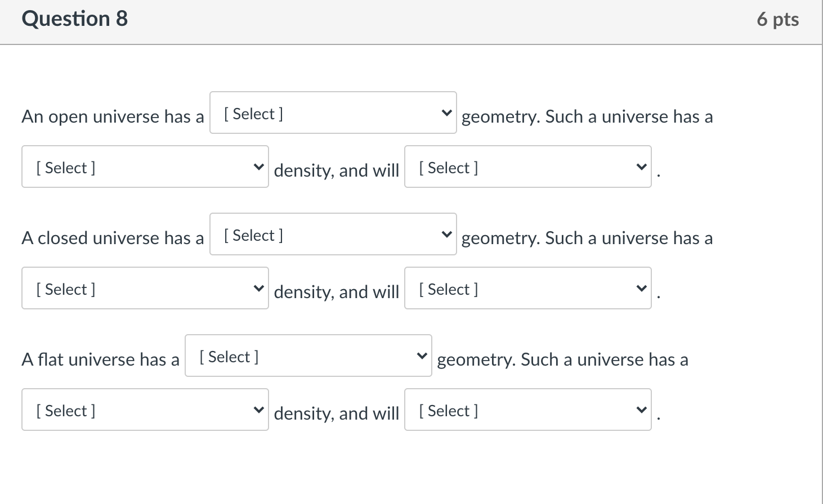
Task: Open the flat universe fate dropdown after 'will'
Action: pyautogui.click(x=527, y=410)
